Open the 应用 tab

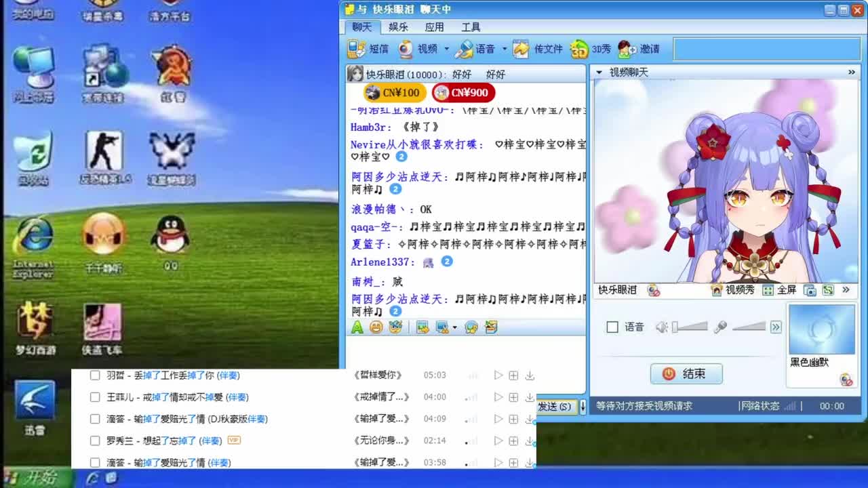[434, 27]
